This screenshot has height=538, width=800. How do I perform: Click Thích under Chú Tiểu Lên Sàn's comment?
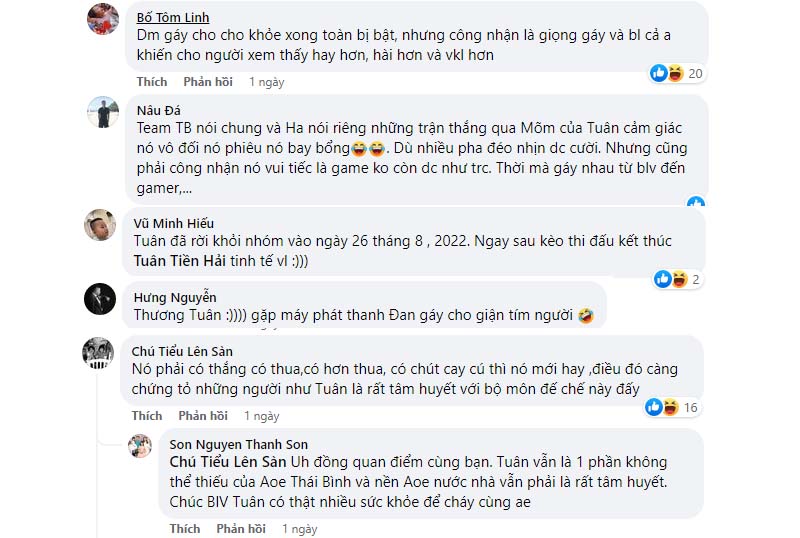click(x=147, y=415)
